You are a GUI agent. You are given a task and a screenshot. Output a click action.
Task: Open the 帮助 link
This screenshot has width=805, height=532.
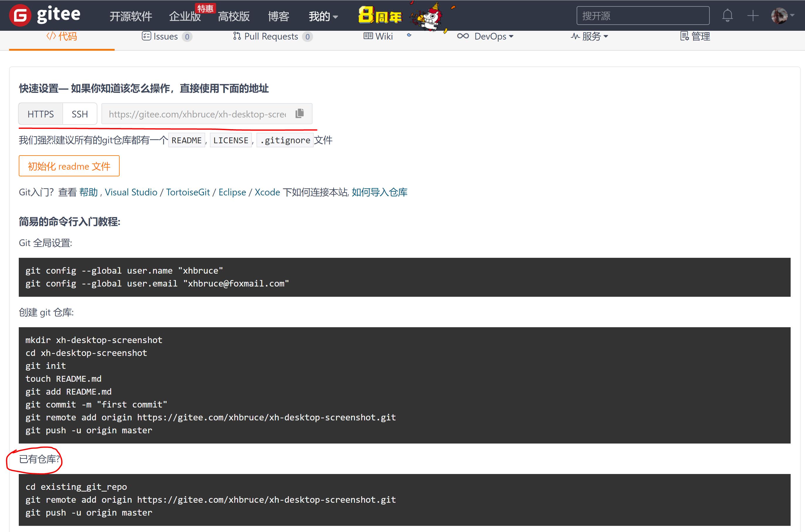(x=88, y=192)
